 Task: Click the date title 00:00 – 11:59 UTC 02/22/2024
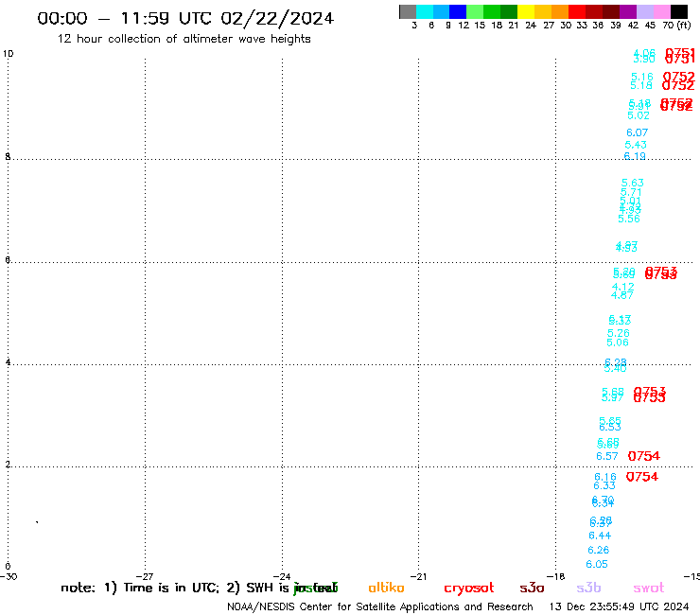pos(185,18)
